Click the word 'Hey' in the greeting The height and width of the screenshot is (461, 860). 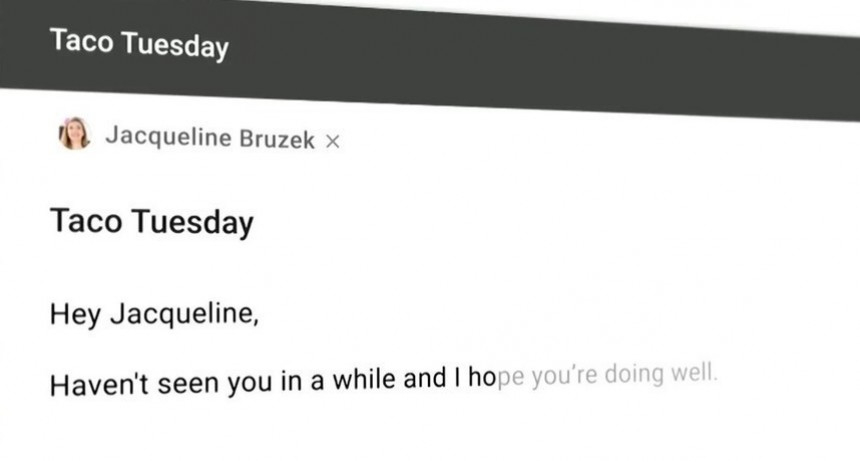click(x=75, y=315)
